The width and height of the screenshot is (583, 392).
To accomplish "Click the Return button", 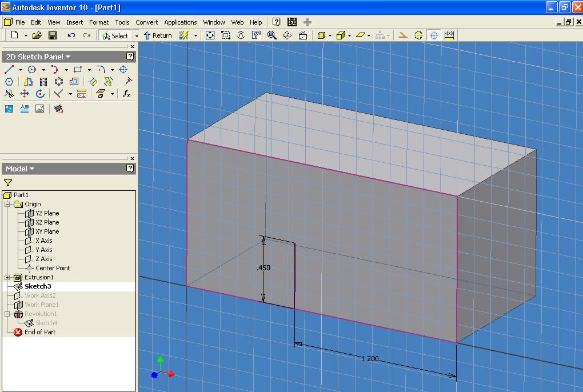I will click(158, 35).
